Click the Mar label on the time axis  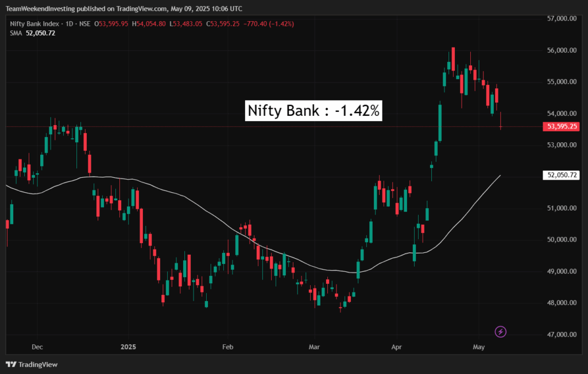click(x=314, y=346)
